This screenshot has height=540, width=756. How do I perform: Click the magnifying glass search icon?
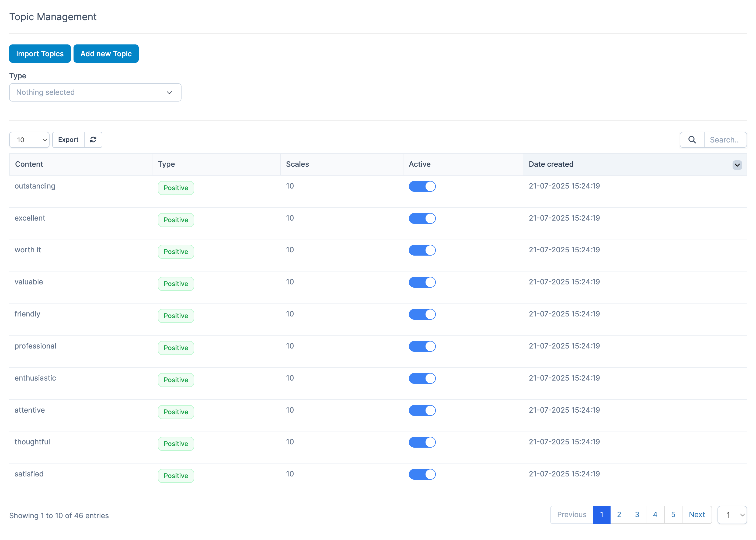[692, 140]
